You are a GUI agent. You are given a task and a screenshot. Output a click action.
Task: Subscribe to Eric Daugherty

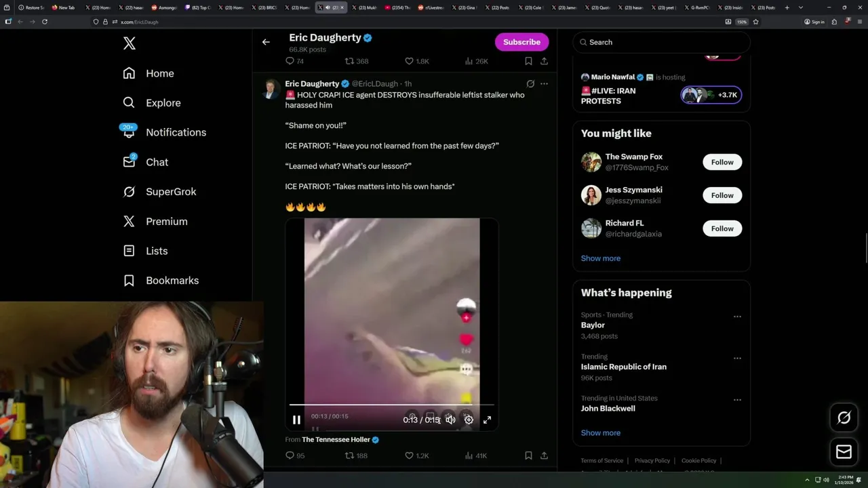click(x=521, y=42)
